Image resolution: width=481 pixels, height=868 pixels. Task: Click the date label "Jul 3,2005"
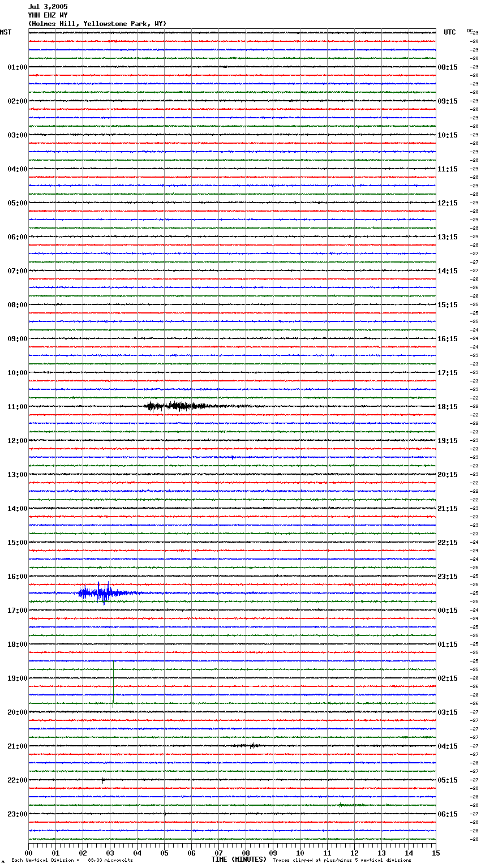(48, 7)
